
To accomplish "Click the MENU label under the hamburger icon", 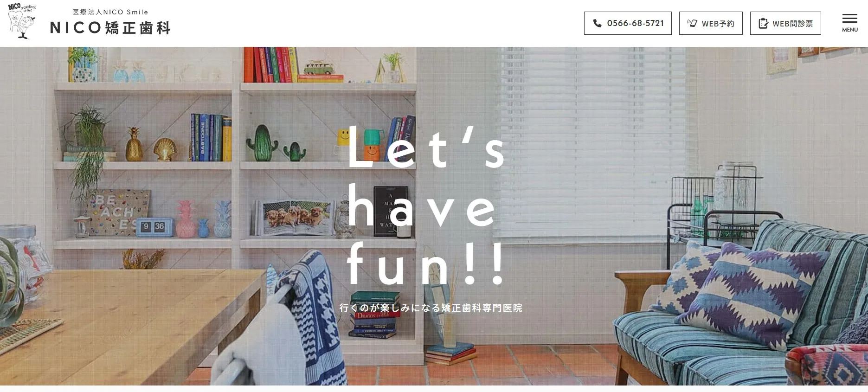I will tap(850, 30).
